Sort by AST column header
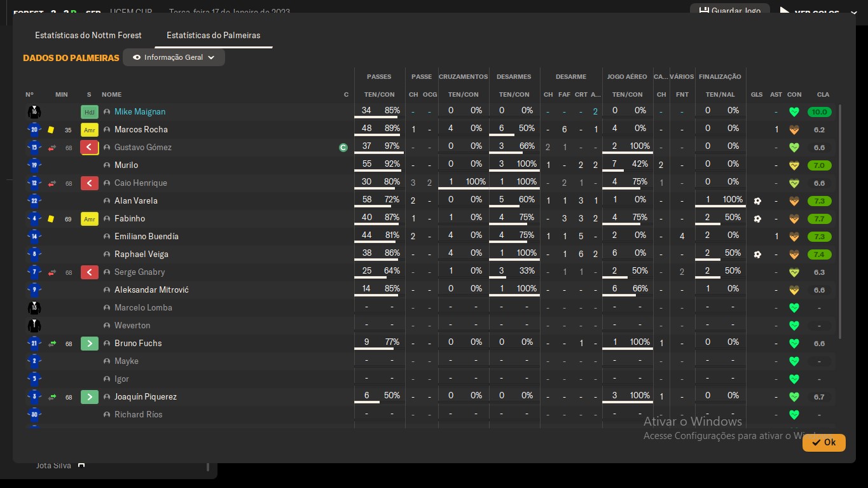This screenshot has width=868, height=488. tap(776, 94)
